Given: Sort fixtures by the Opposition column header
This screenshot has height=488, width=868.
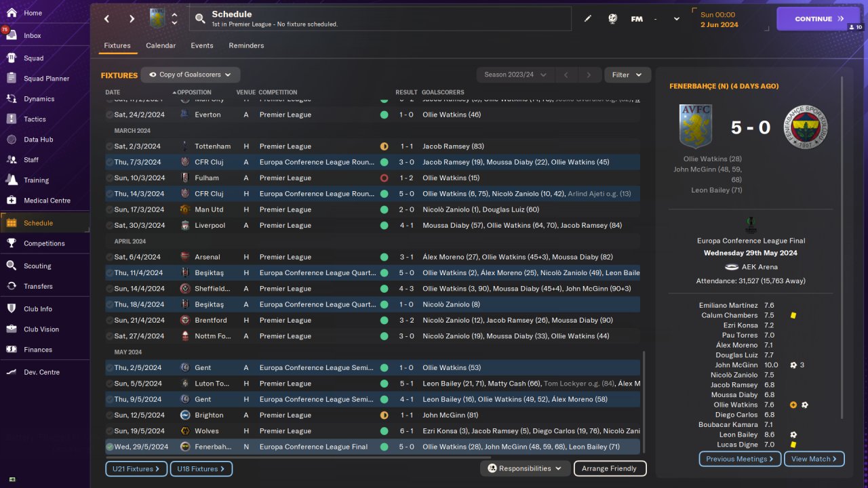Looking at the screenshot, I should tap(194, 92).
